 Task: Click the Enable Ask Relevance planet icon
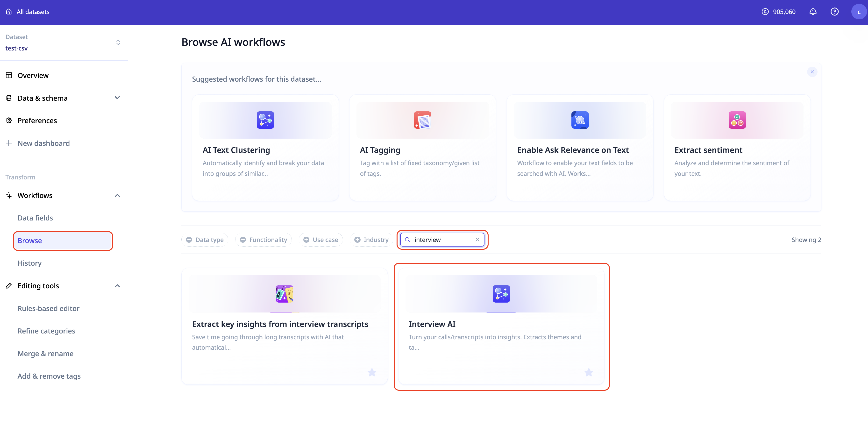click(580, 120)
